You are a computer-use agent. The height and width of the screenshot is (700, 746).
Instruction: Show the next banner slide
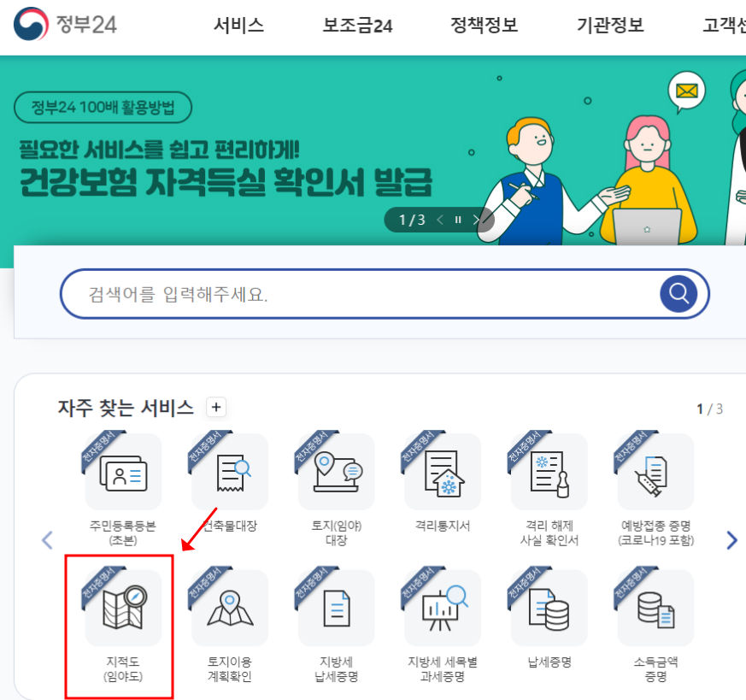(x=476, y=220)
